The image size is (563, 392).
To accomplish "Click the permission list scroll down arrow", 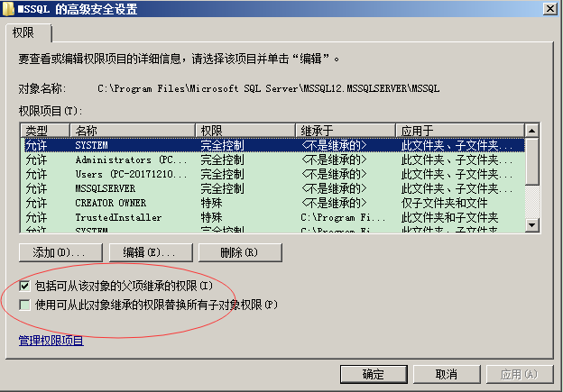I will click(531, 225).
